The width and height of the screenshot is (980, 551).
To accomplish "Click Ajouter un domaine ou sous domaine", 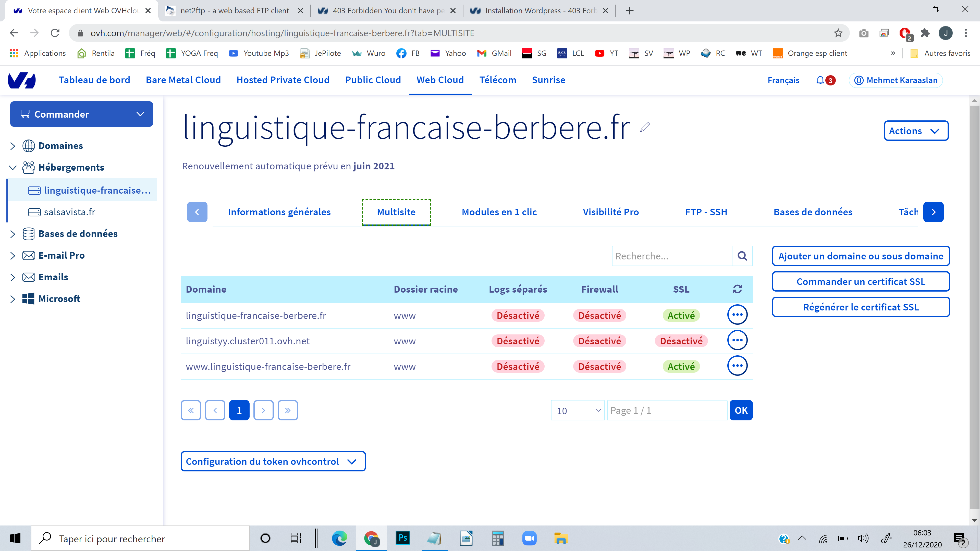I will (x=861, y=256).
